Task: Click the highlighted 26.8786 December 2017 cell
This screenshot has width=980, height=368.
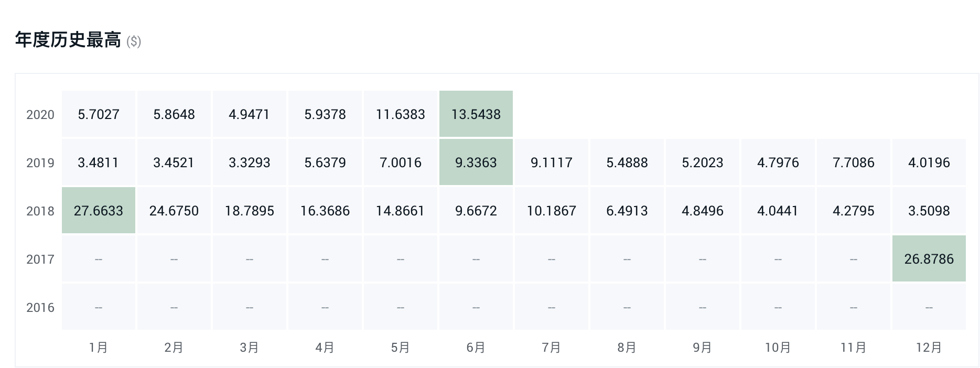Action: pos(929,259)
